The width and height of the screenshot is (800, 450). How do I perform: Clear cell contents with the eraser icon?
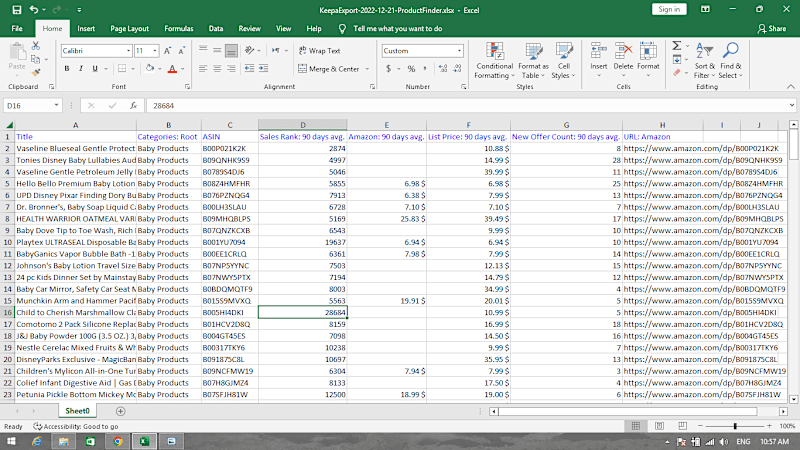[x=677, y=73]
